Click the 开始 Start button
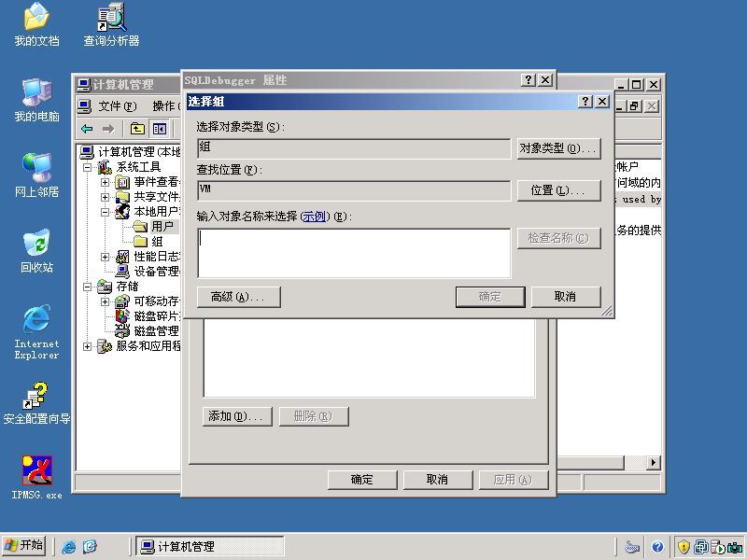The width and height of the screenshot is (747, 560). click(24, 546)
